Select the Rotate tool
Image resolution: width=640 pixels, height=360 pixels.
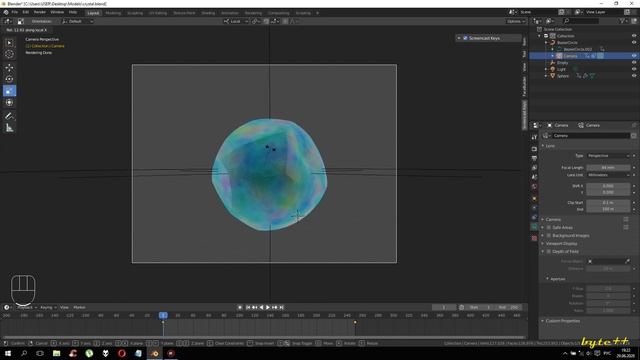pos(9,79)
